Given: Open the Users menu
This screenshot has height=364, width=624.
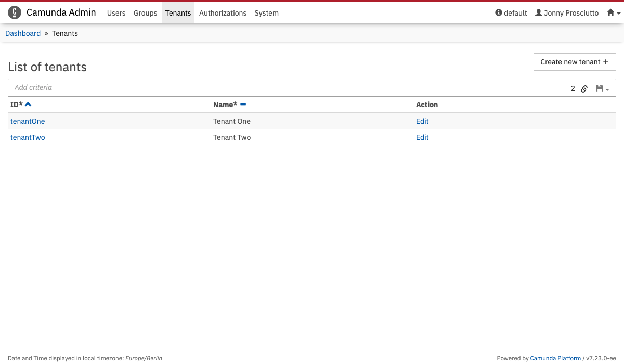Looking at the screenshot, I should point(116,13).
